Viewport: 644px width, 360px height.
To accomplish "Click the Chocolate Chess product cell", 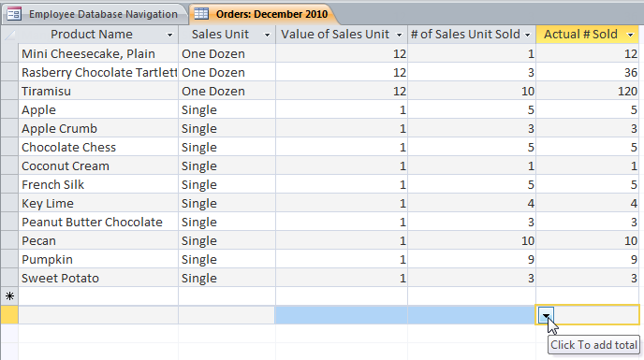I will point(98,147).
